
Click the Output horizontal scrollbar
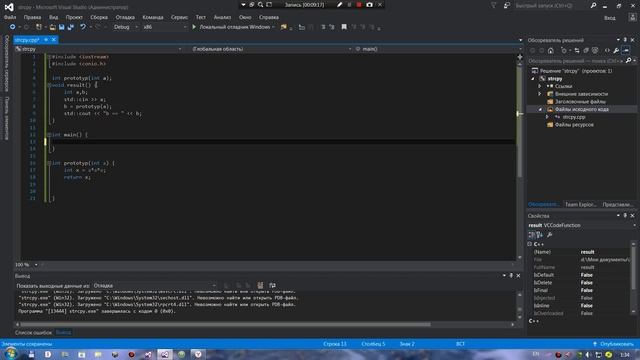[x=225, y=324]
